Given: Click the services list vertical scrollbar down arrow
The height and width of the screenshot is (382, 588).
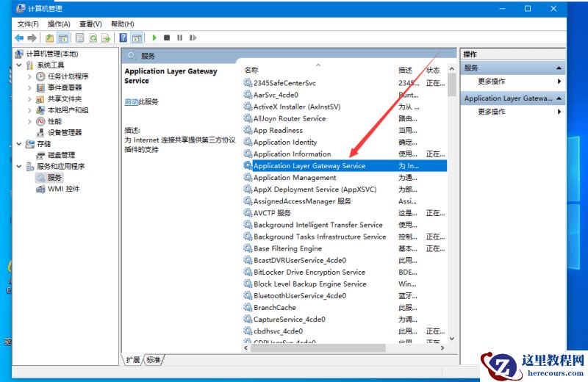Looking at the screenshot, I should tap(452, 339).
